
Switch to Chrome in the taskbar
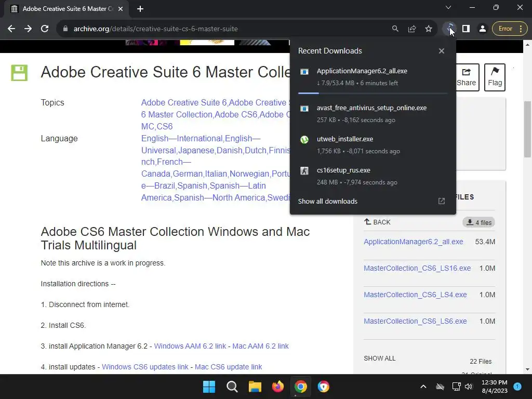(301, 387)
